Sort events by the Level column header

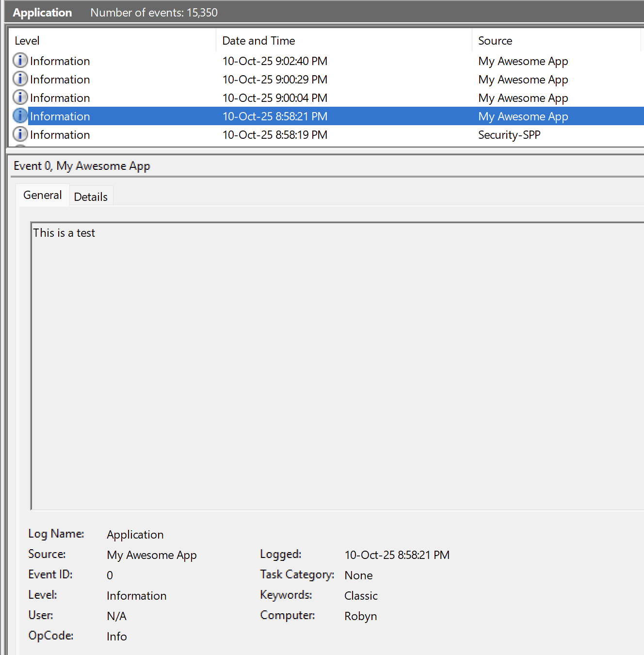pos(27,41)
